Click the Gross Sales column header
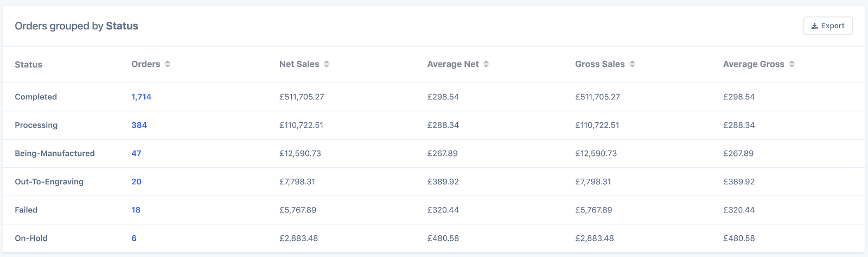Screen dimensions: 868x257 (599, 64)
